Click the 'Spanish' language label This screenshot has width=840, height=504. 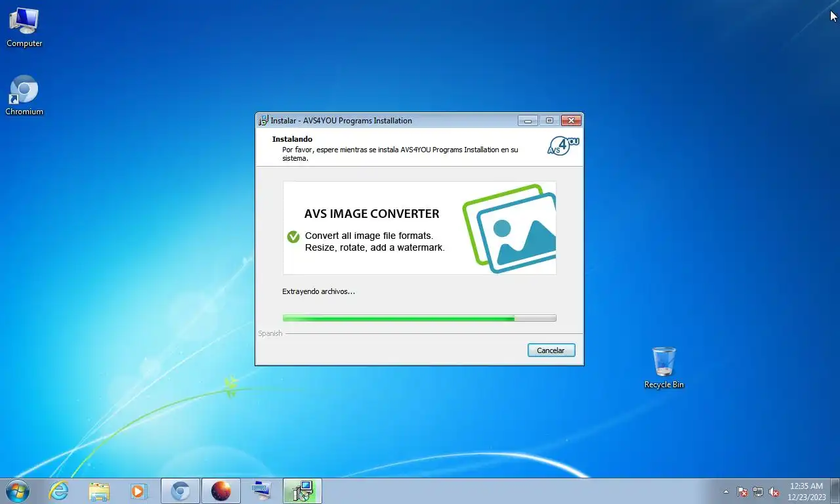[270, 333]
